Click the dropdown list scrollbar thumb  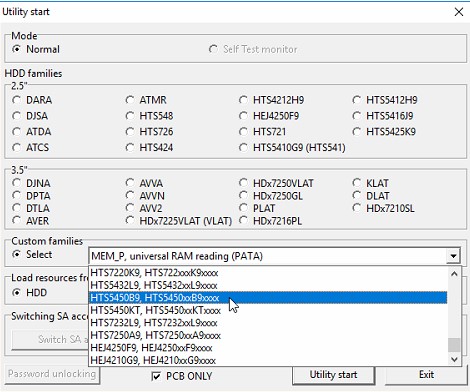[x=454, y=345]
